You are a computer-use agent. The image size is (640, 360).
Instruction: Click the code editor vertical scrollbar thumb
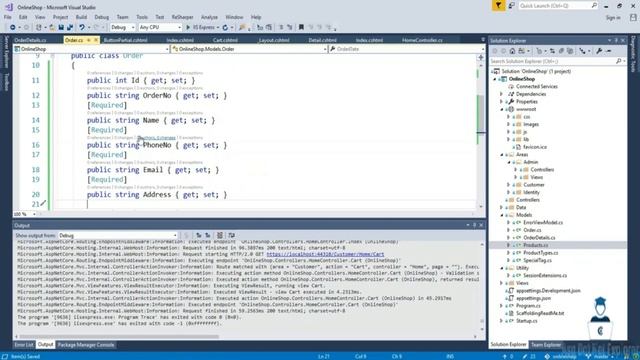[481, 114]
